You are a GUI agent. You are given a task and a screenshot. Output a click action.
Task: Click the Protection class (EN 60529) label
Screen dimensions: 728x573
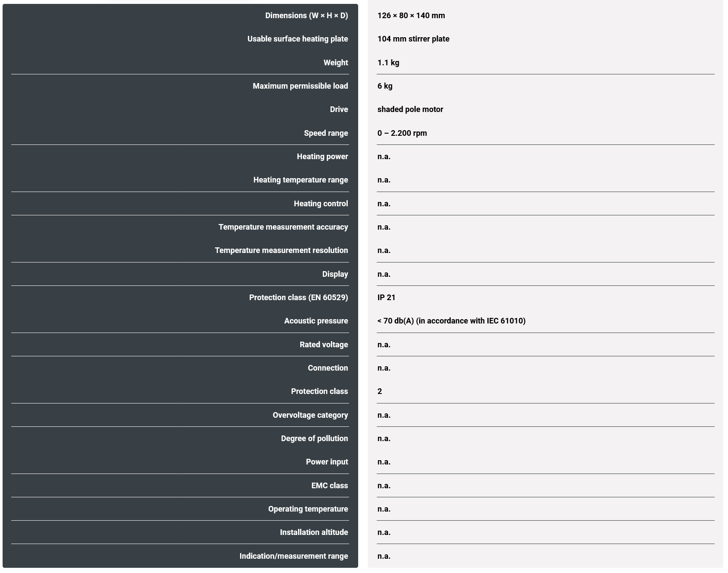tap(298, 298)
